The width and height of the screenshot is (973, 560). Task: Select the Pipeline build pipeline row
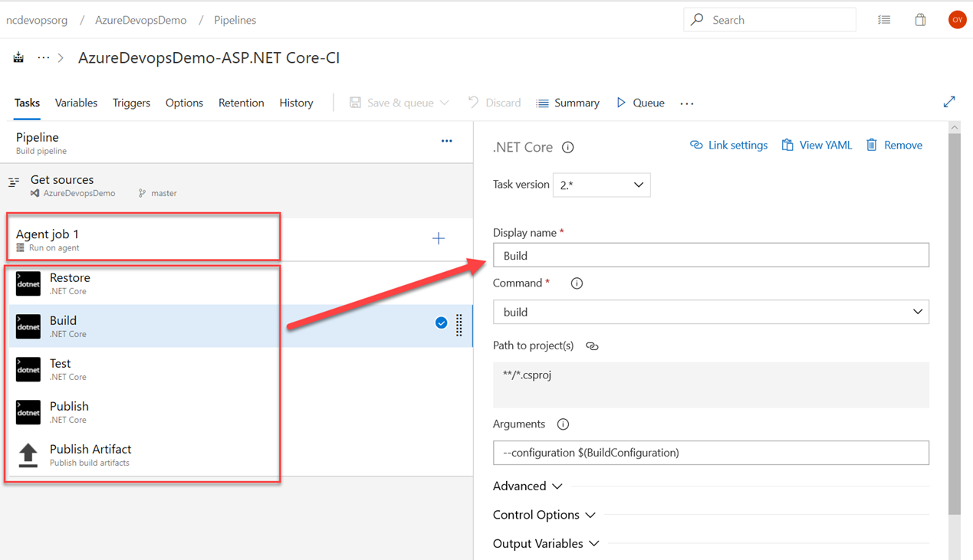[x=236, y=142]
